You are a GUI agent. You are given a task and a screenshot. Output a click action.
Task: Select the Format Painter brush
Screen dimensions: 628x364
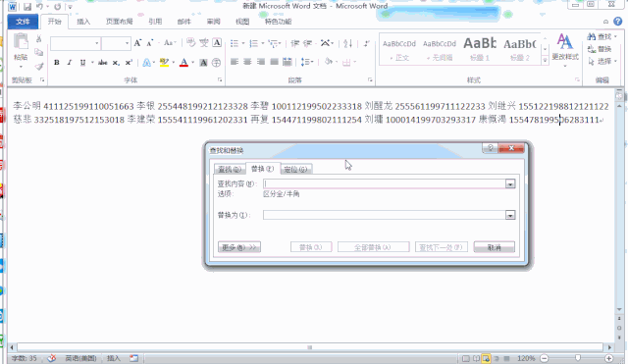(x=38, y=66)
